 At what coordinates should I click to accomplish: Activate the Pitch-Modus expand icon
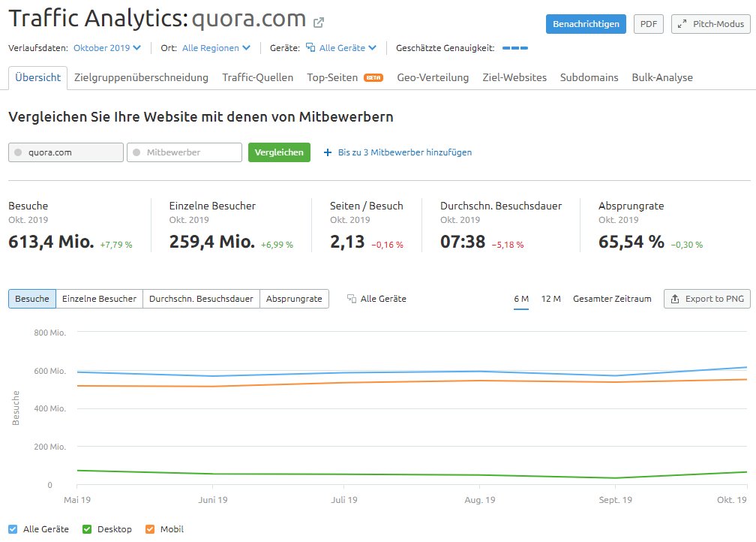682,23
